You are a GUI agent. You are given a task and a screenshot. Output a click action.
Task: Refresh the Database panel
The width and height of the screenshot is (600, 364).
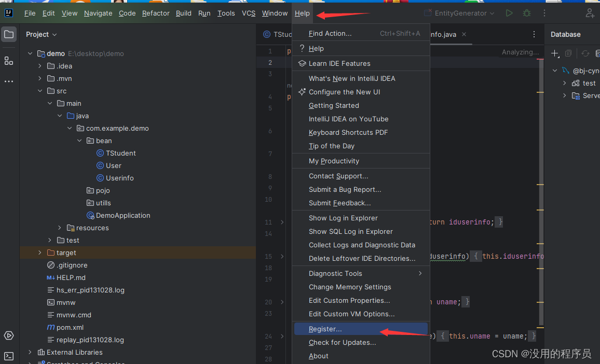[x=585, y=53]
